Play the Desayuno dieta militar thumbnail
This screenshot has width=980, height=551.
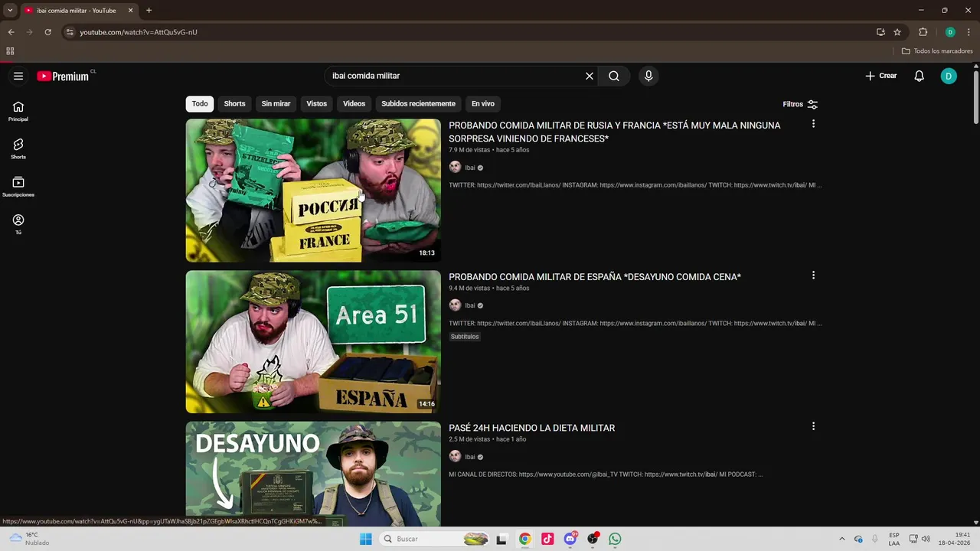313,474
